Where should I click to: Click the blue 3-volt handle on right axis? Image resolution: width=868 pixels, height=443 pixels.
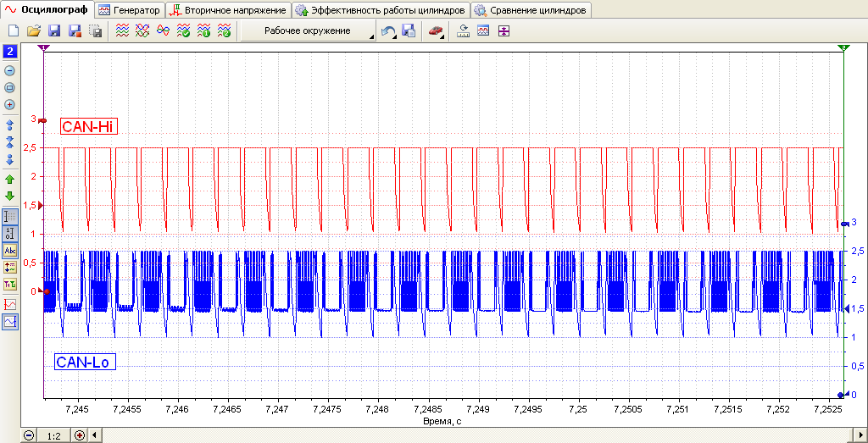tap(843, 224)
